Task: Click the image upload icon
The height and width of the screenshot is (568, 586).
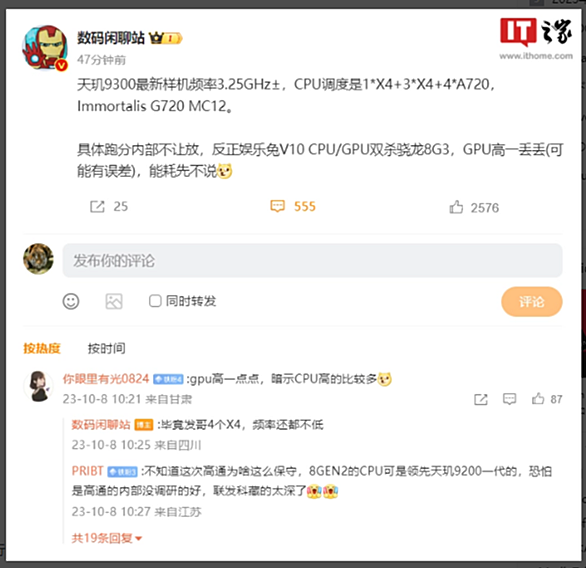Action: 114,301
